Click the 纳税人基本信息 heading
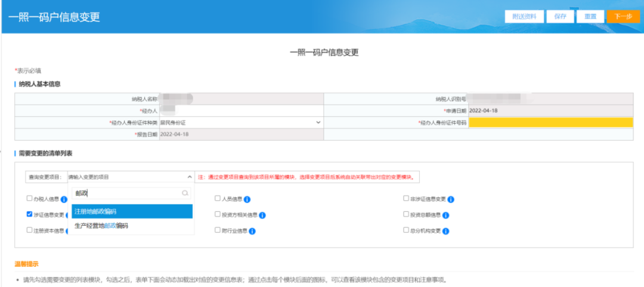 (39, 84)
